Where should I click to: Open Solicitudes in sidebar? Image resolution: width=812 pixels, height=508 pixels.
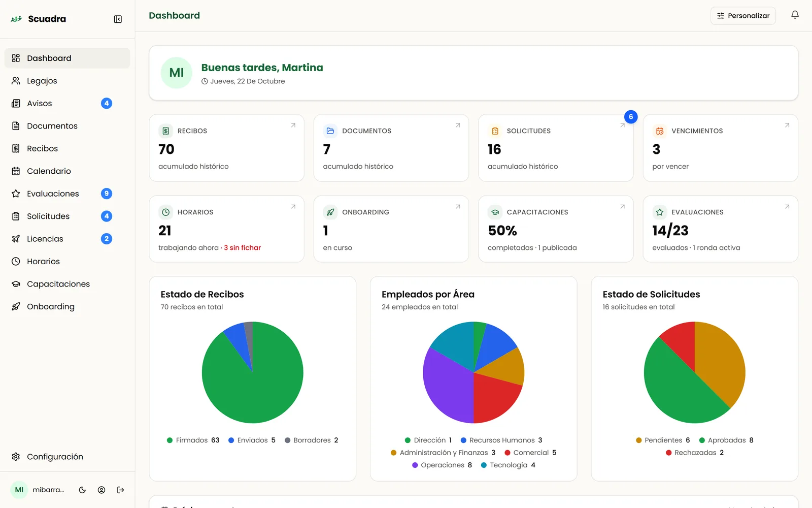67,216
